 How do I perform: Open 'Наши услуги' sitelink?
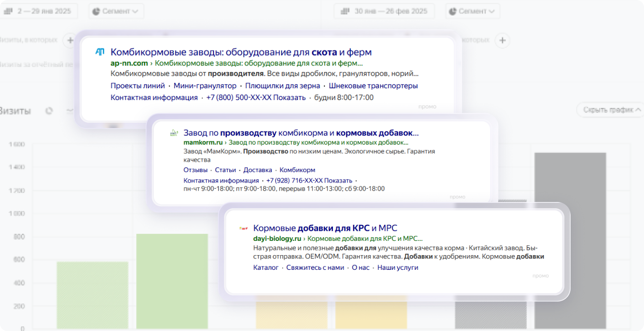pos(398,267)
